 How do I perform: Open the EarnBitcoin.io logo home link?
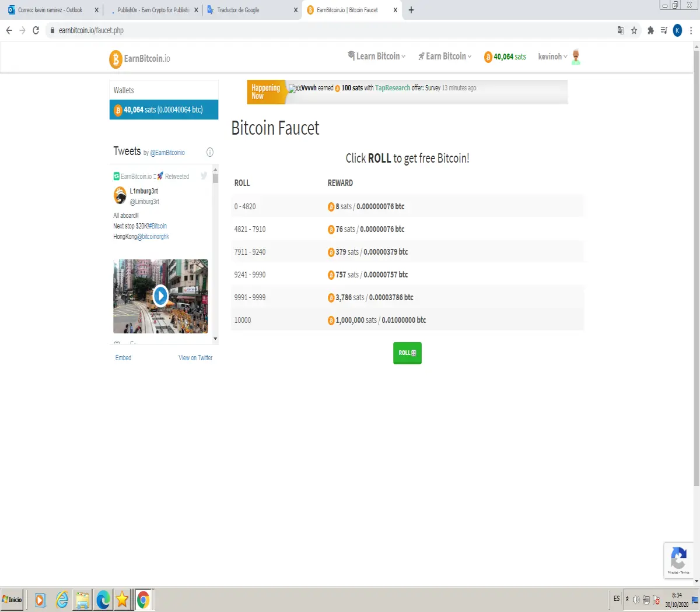(x=140, y=59)
